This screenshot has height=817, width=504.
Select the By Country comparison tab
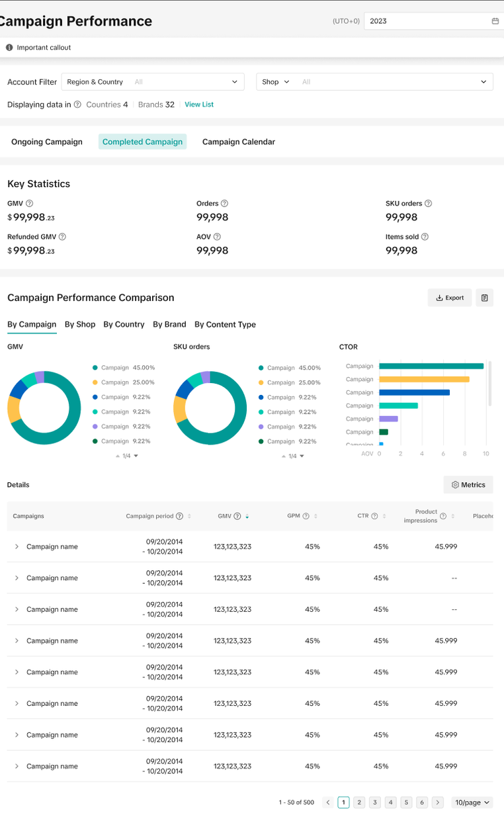tap(124, 324)
